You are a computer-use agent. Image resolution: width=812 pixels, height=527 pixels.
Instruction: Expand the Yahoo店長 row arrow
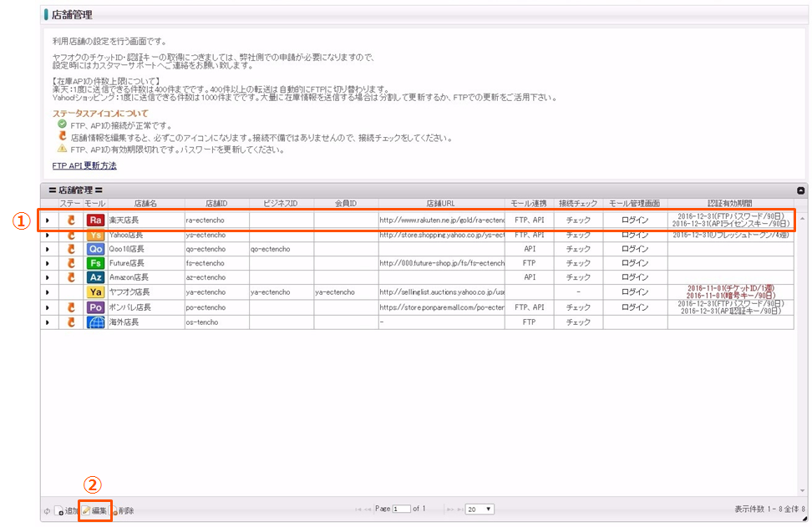47,236
